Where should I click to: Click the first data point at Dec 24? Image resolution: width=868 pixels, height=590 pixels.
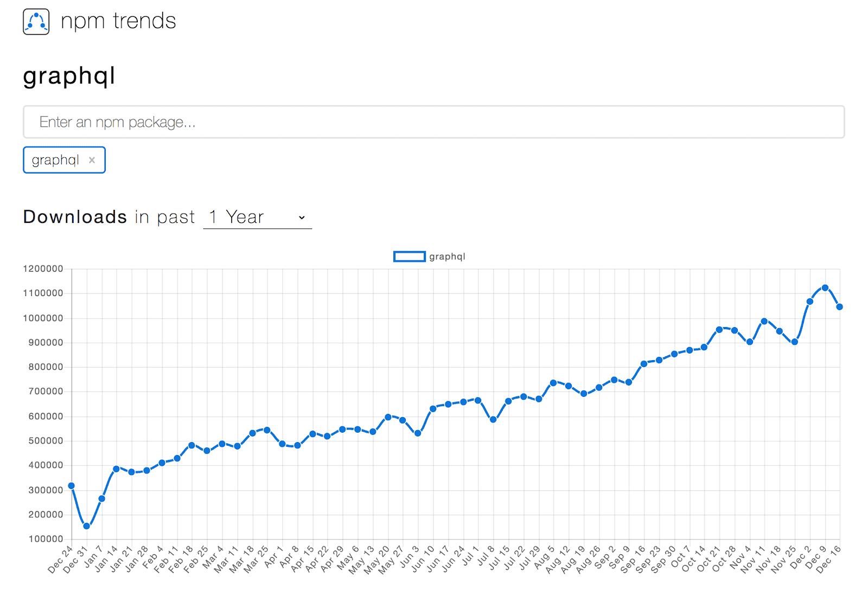[x=72, y=486]
